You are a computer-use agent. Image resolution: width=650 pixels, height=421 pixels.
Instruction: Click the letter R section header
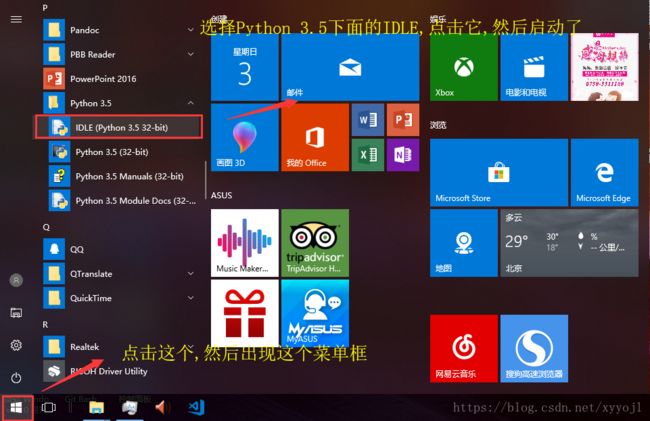tap(45, 324)
